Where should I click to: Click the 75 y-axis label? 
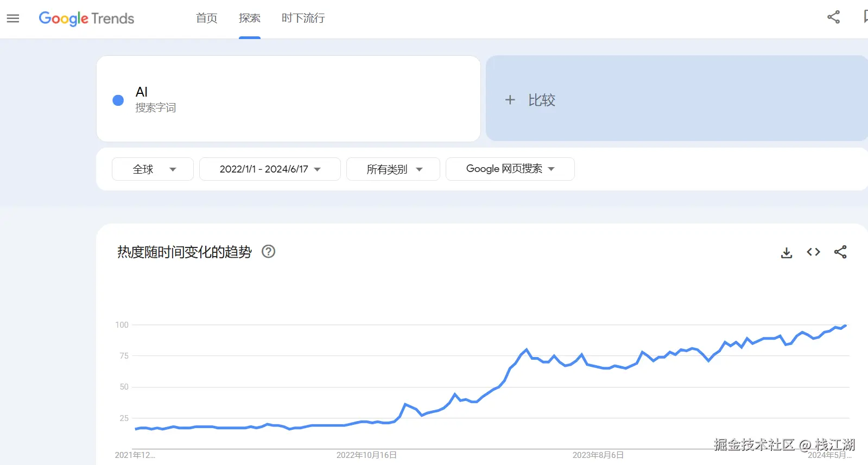tap(124, 356)
